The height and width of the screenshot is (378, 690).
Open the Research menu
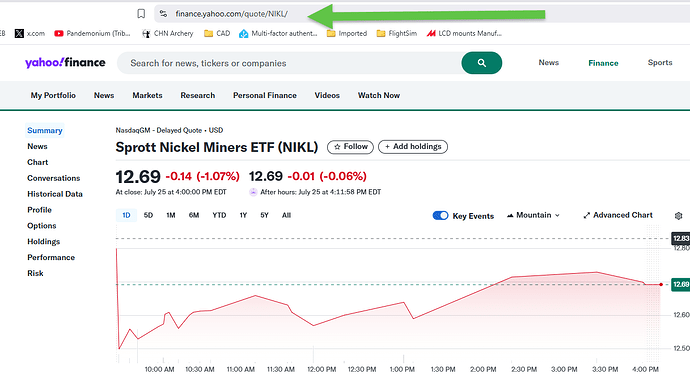198,95
